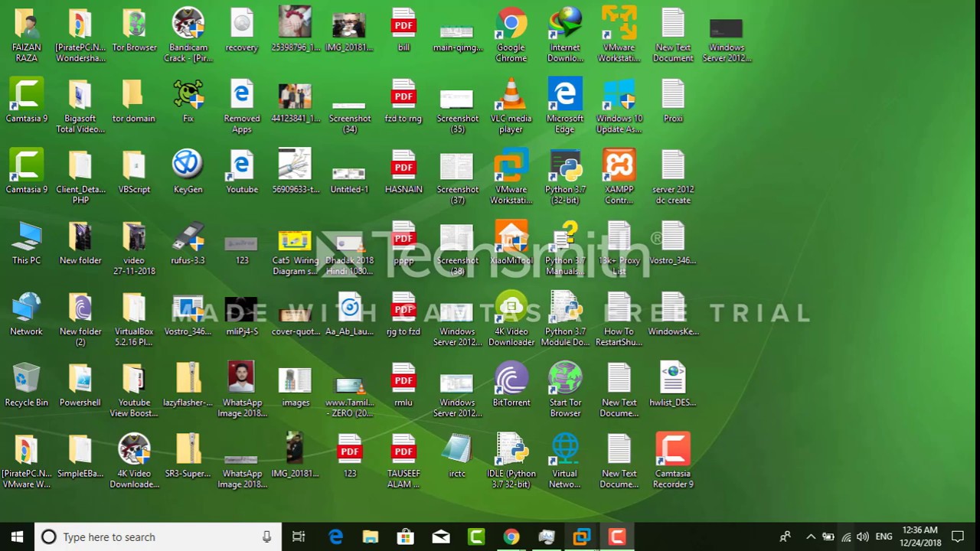Select the Proxi text document
The width and height of the screenshot is (980, 551).
pyautogui.click(x=673, y=101)
